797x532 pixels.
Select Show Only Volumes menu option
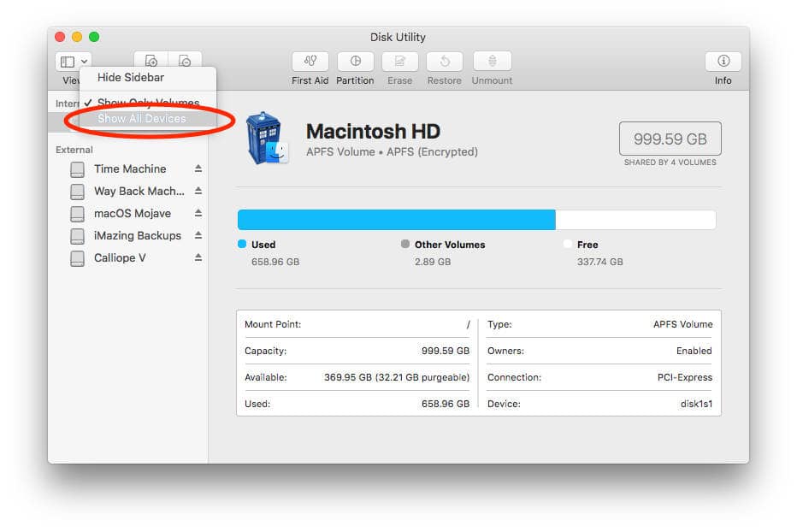coord(148,103)
